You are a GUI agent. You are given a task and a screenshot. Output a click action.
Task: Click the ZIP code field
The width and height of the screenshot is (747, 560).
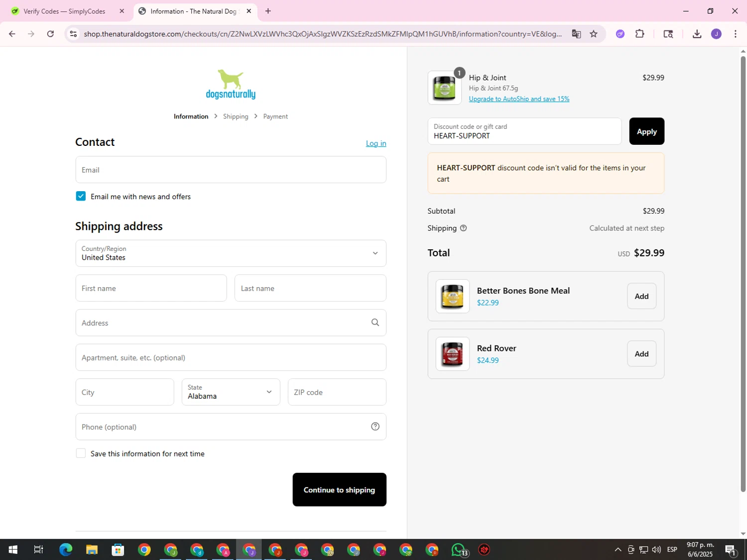pyautogui.click(x=337, y=392)
